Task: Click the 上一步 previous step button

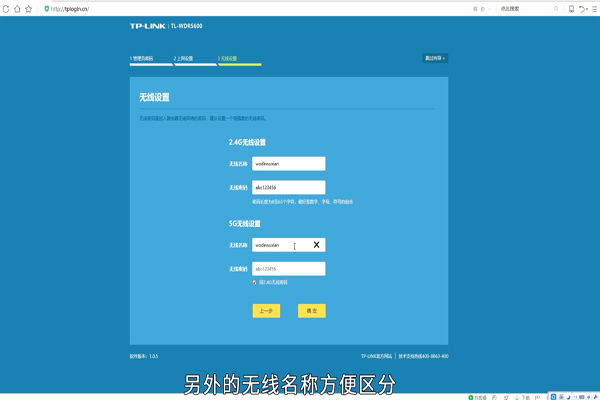Action: 266,311
